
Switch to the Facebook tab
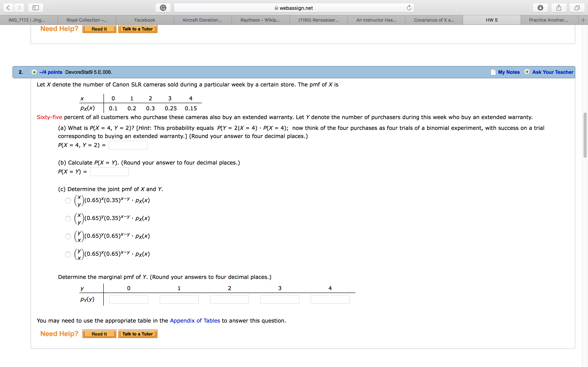145,20
